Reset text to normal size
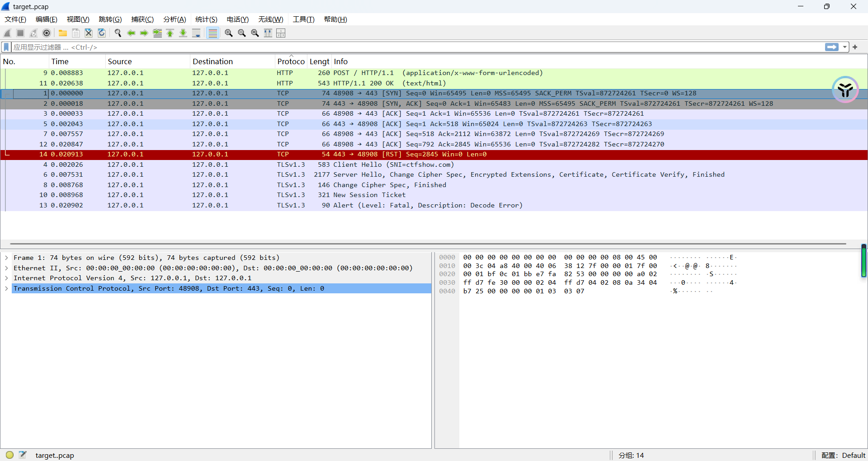 (x=255, y=33)
